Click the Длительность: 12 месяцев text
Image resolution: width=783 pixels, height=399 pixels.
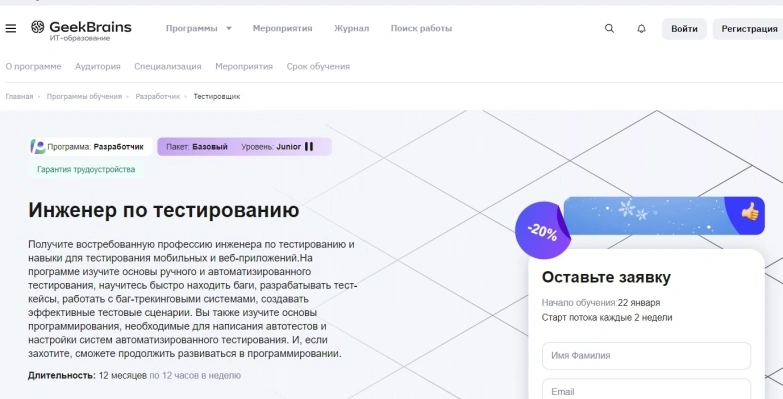(87, 375)
